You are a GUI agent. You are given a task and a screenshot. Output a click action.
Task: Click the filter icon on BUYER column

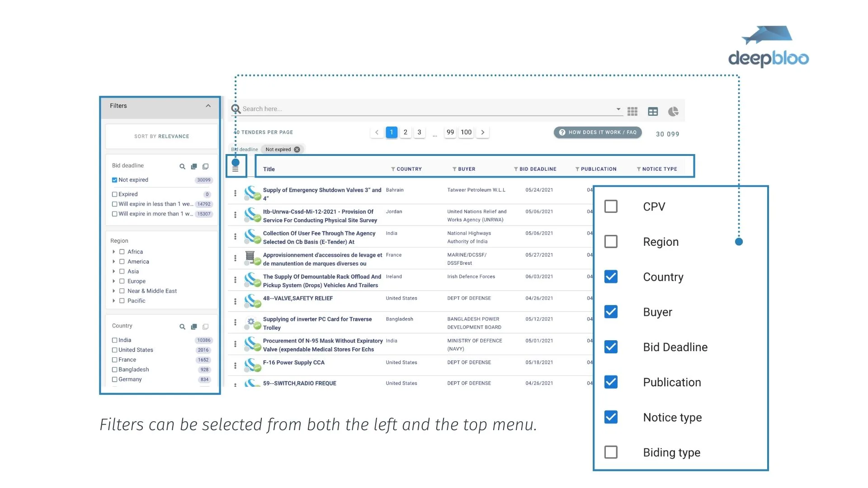click(x=454, y=169)
